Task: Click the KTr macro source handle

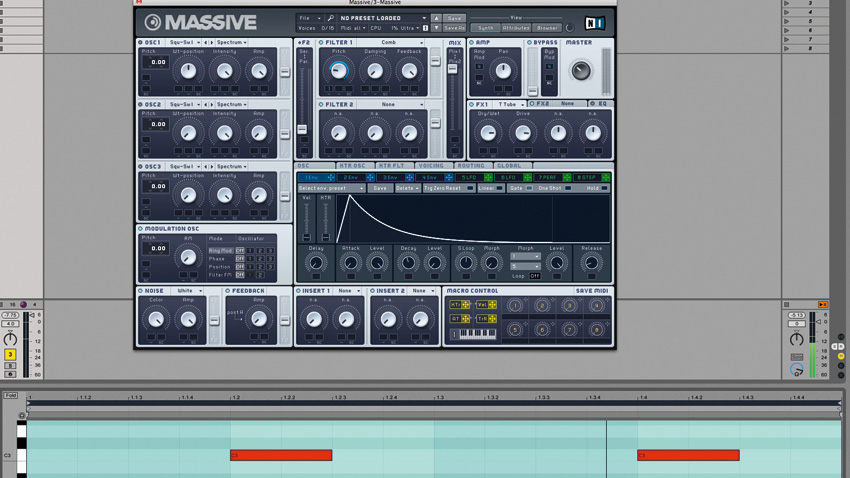Action: [466, 305]
